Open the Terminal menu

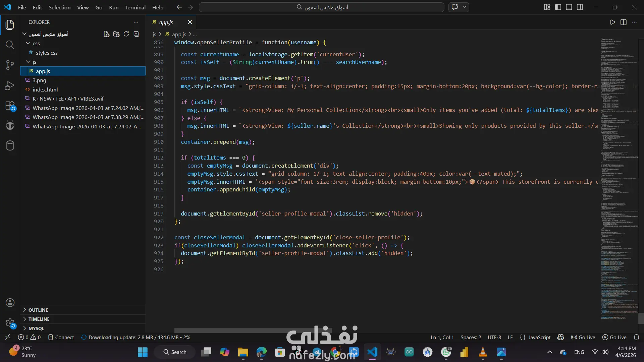pyautogui.click(x=135, y=7)
